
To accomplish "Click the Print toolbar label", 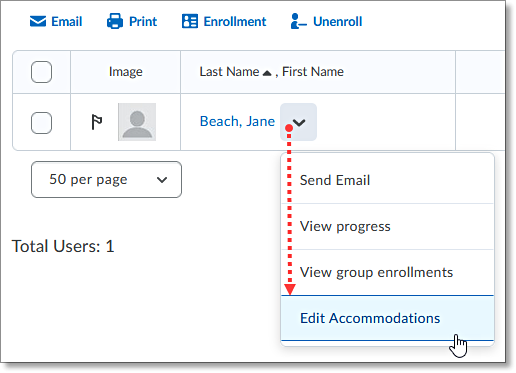I will click(x=143, y=22).
